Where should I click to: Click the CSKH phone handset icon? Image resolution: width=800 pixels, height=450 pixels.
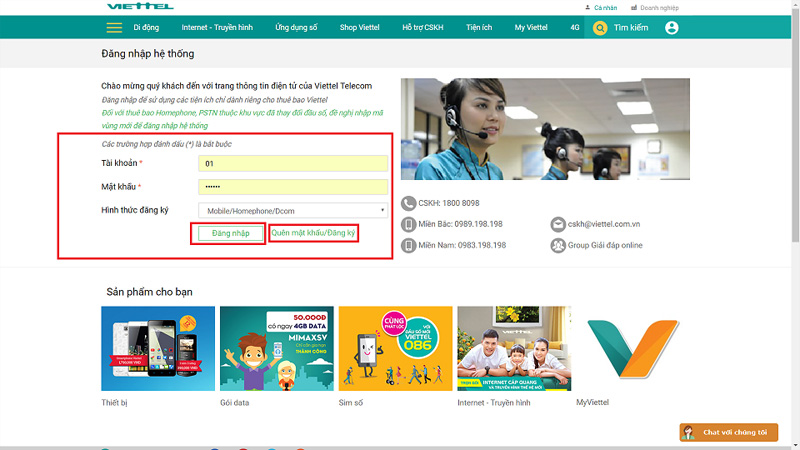tap(408, 203)
